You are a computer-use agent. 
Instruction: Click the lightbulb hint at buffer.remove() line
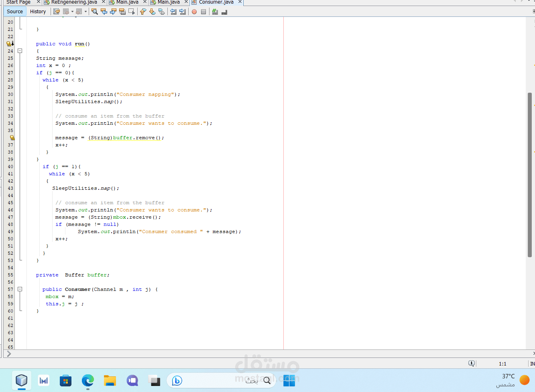pyautogui.click(x=12, y=138)
